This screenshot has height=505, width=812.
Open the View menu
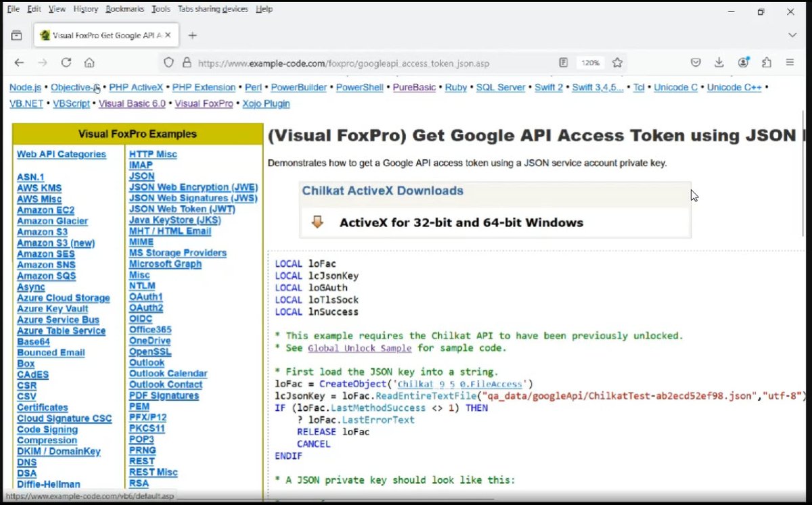pyautogui.click(x=57, y=9)
